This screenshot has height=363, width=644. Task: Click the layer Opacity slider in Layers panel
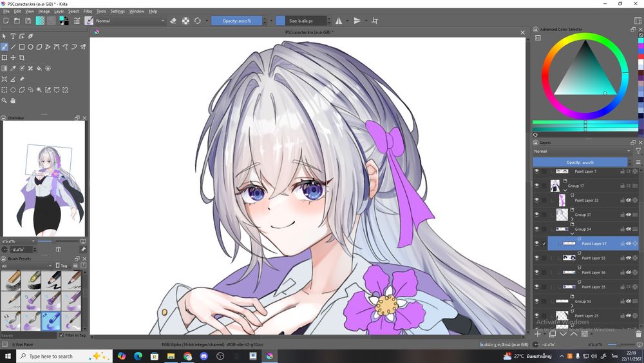tap(580, 162)
